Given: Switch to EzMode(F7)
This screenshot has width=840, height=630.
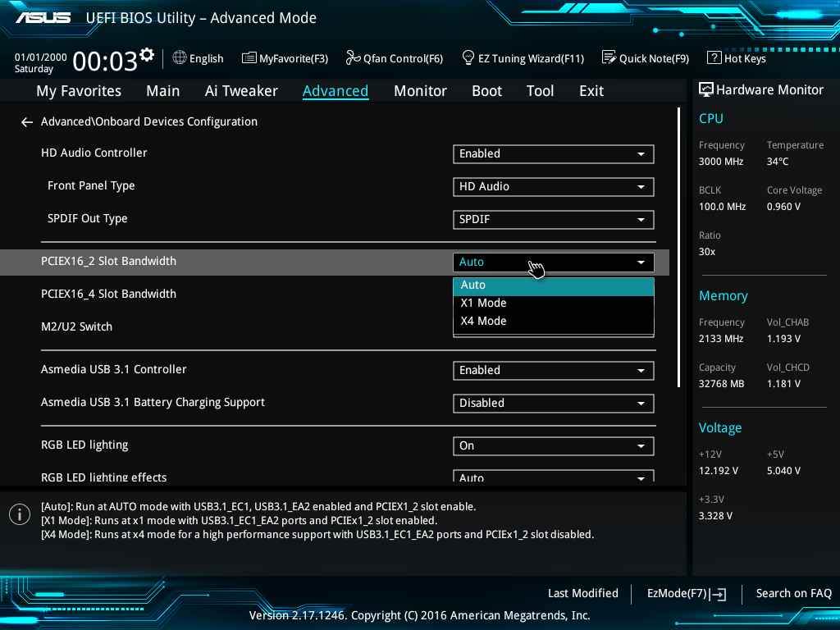Looking at the screenshot, I should pos(687,594).
